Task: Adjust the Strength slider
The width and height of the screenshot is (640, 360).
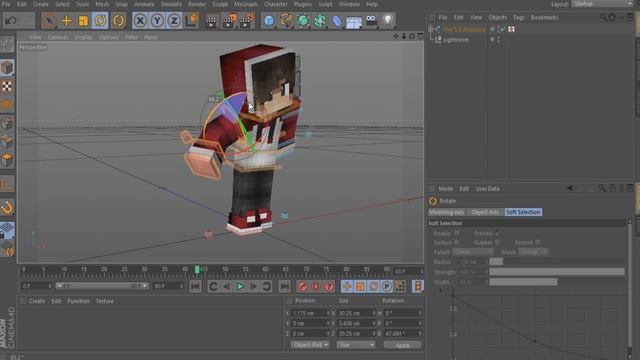Action: [557, 272]
